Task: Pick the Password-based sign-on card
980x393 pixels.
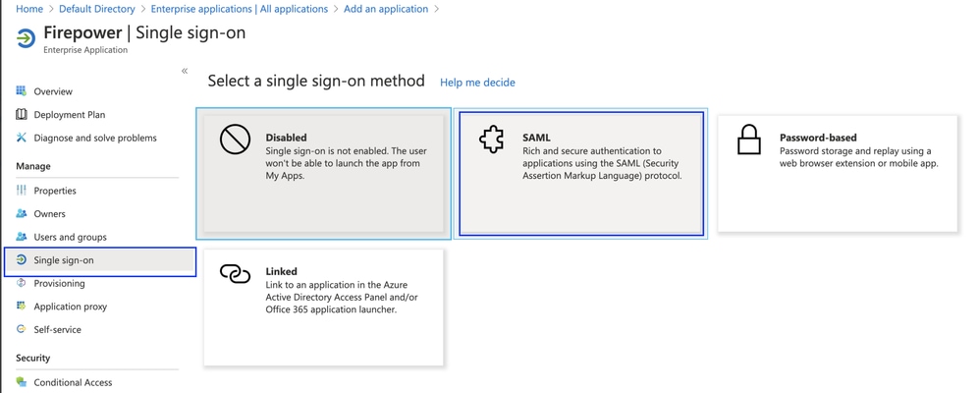Action: [838, 173]
